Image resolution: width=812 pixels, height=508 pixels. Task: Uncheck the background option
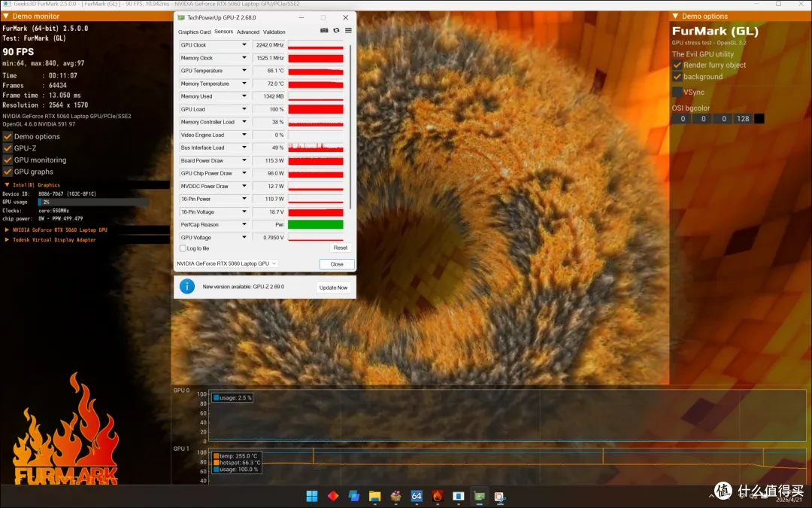[x=677, y=77]
